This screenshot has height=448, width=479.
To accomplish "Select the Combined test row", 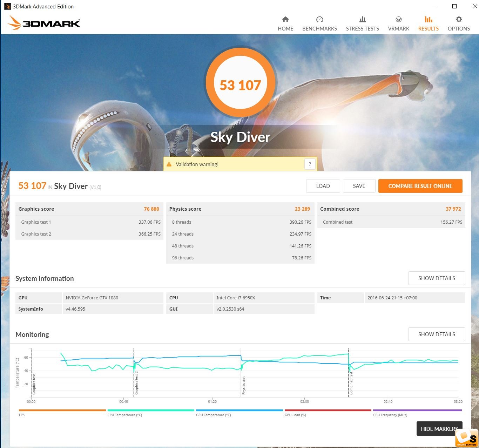I will pyautogui.click(x=391, y=222).
